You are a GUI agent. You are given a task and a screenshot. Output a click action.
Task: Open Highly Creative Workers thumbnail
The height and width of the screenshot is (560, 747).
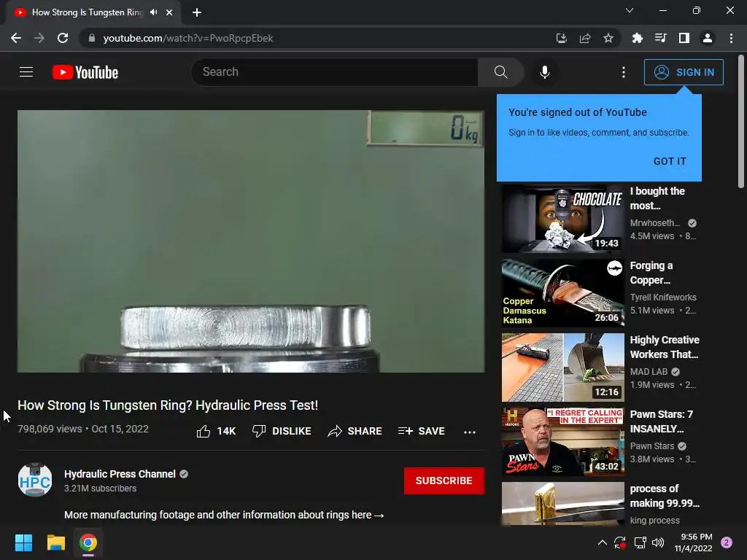pyautogui.click(x=562, y=367)
